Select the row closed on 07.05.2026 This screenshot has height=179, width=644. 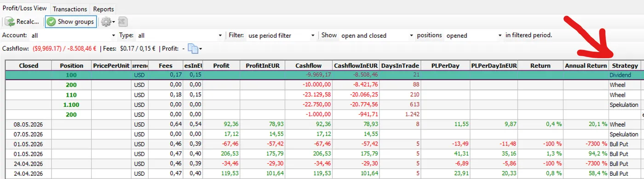324,134
